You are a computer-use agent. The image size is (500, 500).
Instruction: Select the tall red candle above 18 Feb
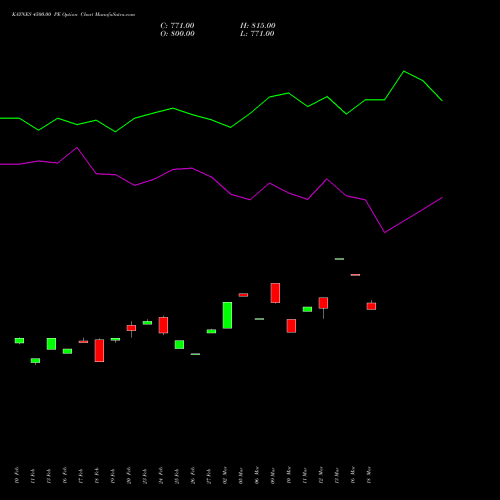[x=99, y=350]
